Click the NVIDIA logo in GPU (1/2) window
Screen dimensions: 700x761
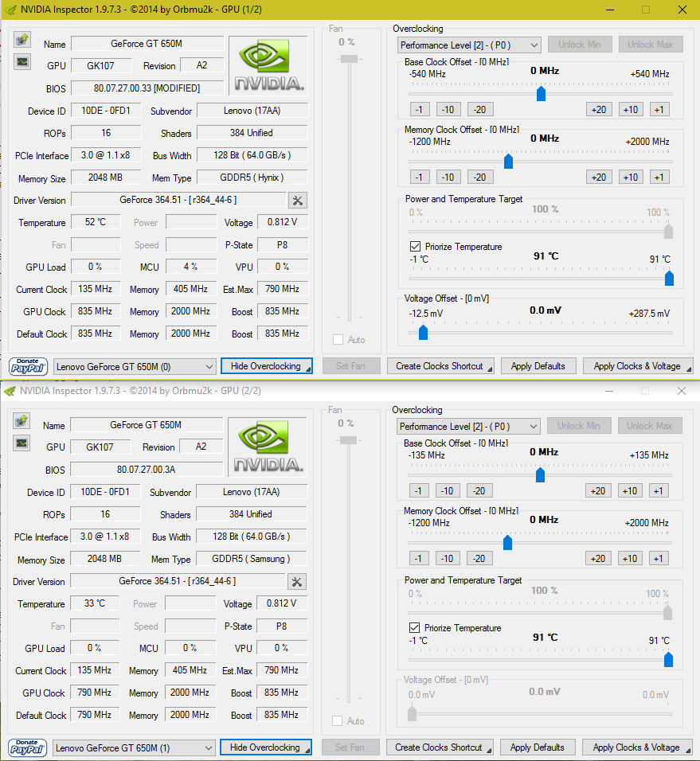[268, 65]
